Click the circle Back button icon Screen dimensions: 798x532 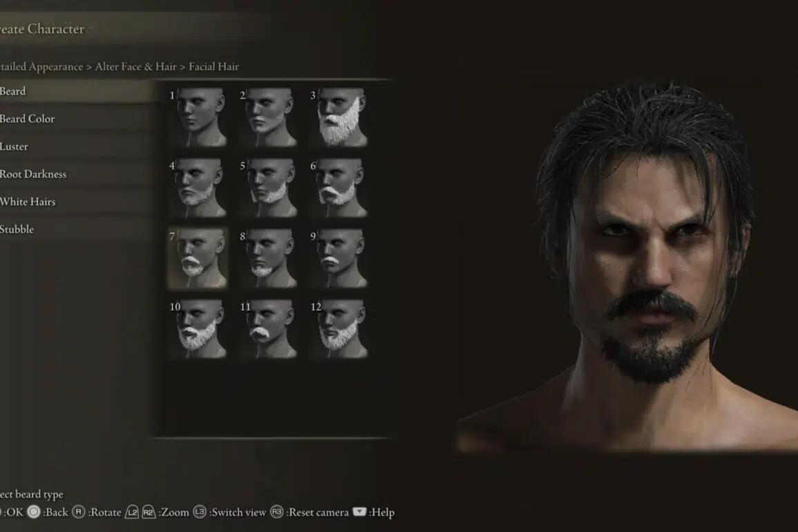point(34,512)
